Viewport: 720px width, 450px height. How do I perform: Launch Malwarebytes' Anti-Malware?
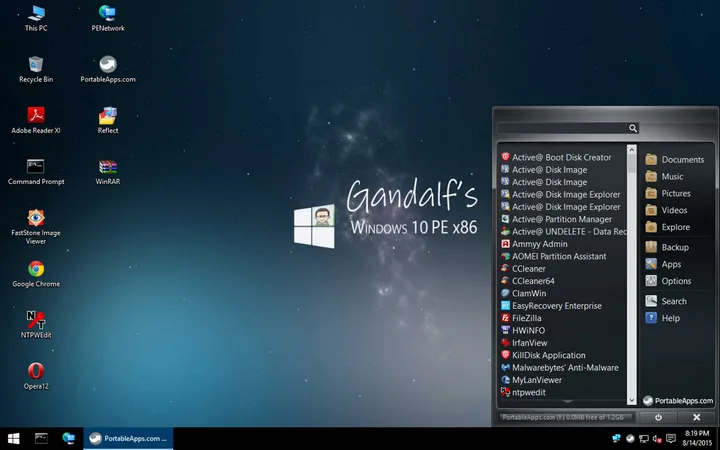click(560, 368)
